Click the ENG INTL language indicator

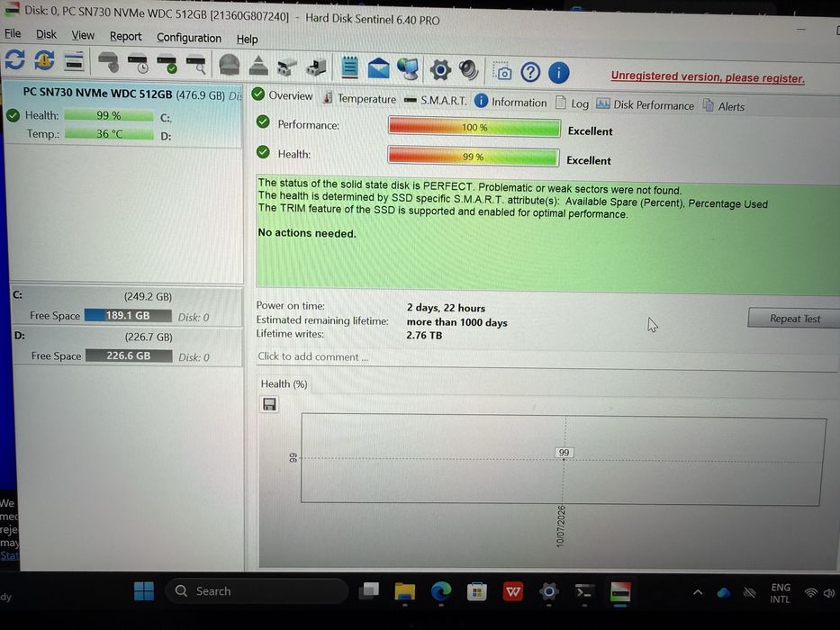[x=780, y=593]
